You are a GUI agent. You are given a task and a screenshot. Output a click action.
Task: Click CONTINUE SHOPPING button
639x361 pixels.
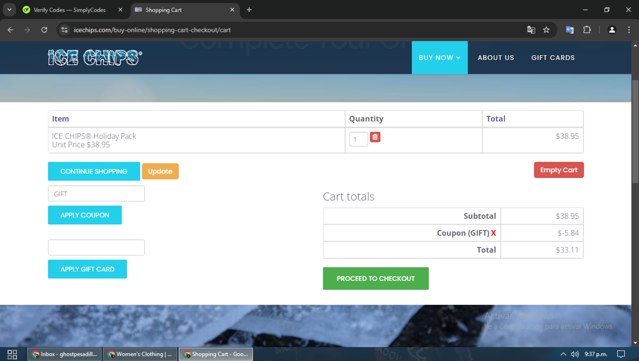pyautogui.click(x=94, y=171)
